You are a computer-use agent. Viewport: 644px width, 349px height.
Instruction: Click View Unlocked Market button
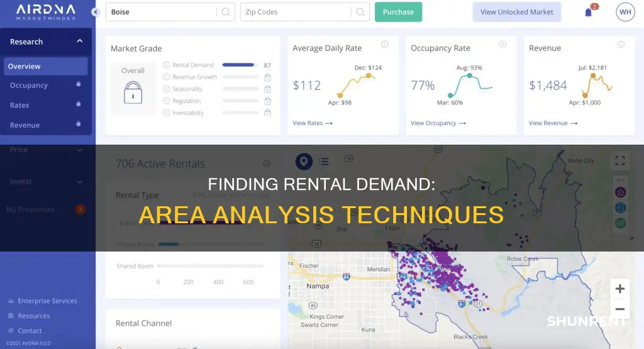pyautogui.click(x=517, y=12)
